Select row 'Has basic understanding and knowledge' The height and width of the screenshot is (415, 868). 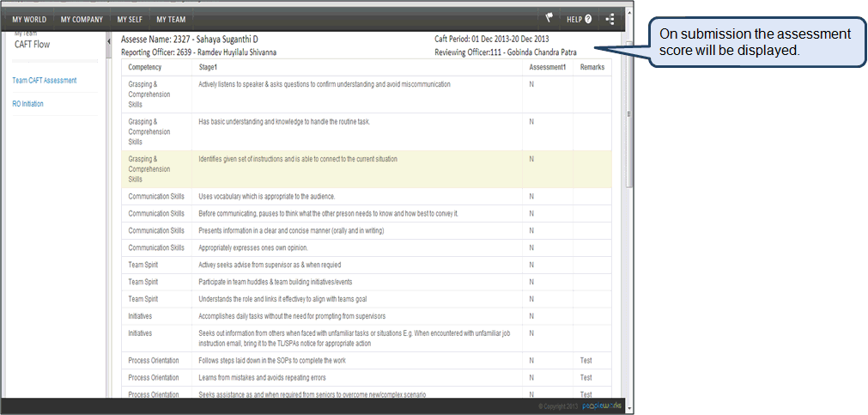coord(367,131)
